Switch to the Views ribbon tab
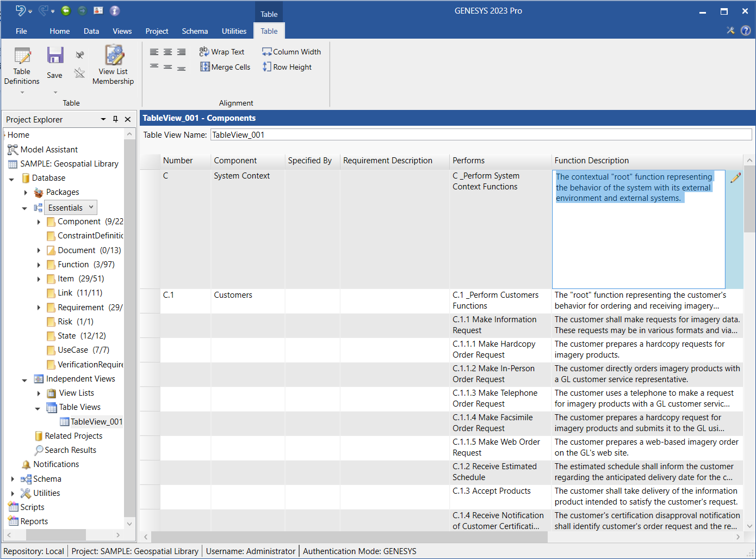The height and width of the screenshot is (559, 756). click(122, 31)
